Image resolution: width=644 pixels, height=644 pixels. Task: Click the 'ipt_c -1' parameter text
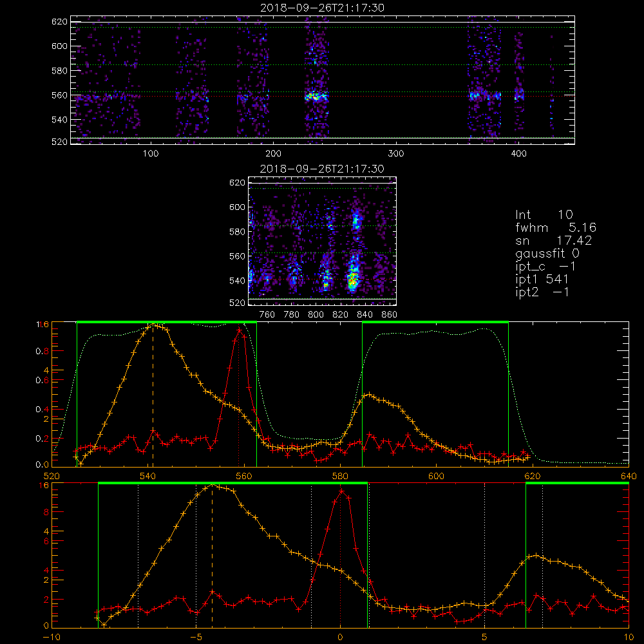[546, 267]
